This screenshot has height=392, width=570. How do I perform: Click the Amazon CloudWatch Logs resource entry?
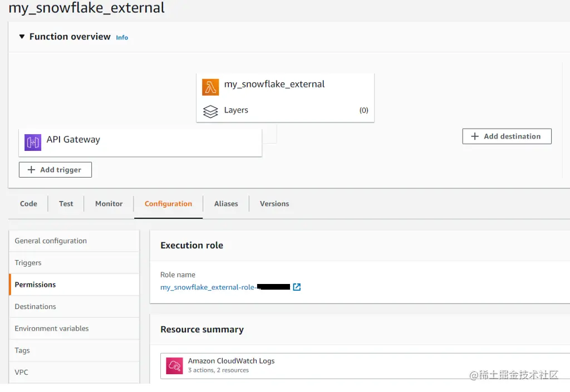365,366
